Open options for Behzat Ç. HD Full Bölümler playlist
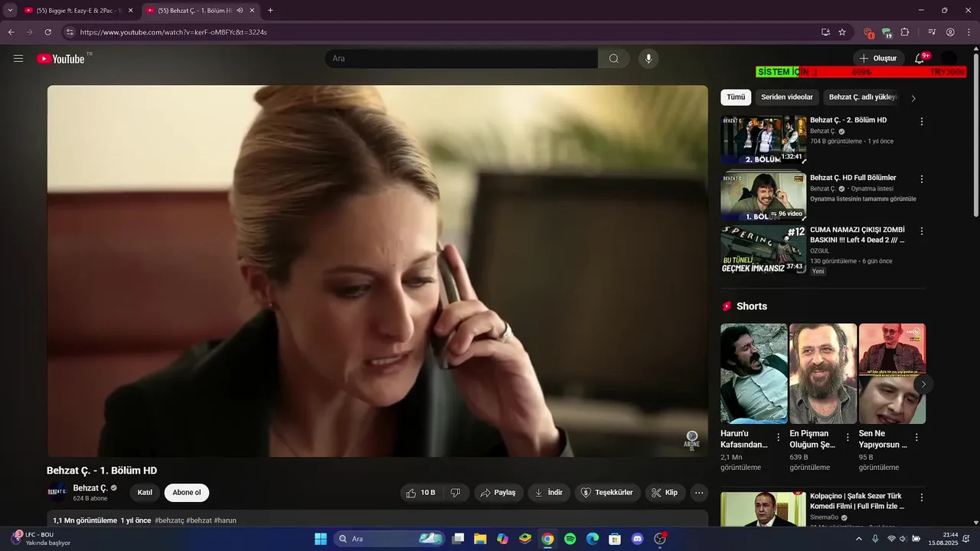The width and height of the screenshot is (980, 551). coord(922,179)
